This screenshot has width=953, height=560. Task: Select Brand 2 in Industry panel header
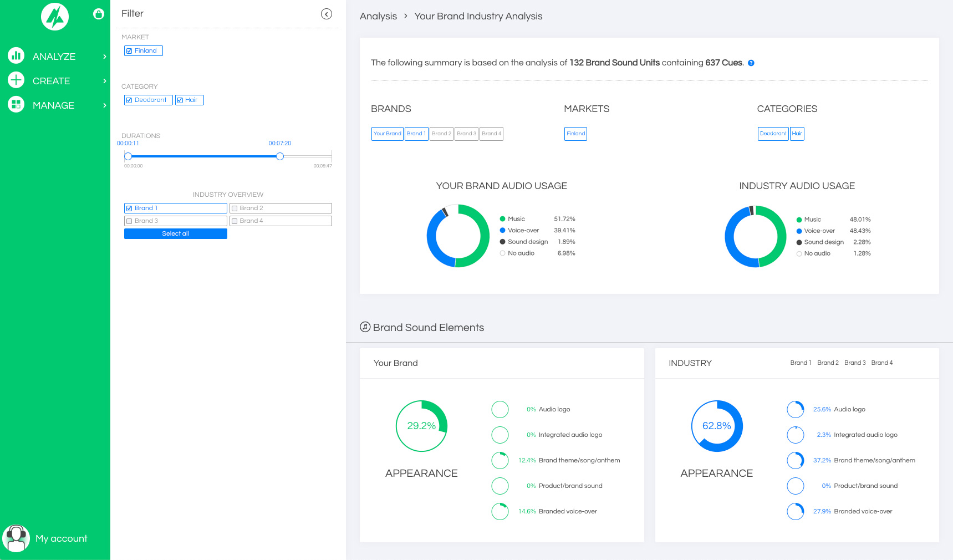coord(828,363)
